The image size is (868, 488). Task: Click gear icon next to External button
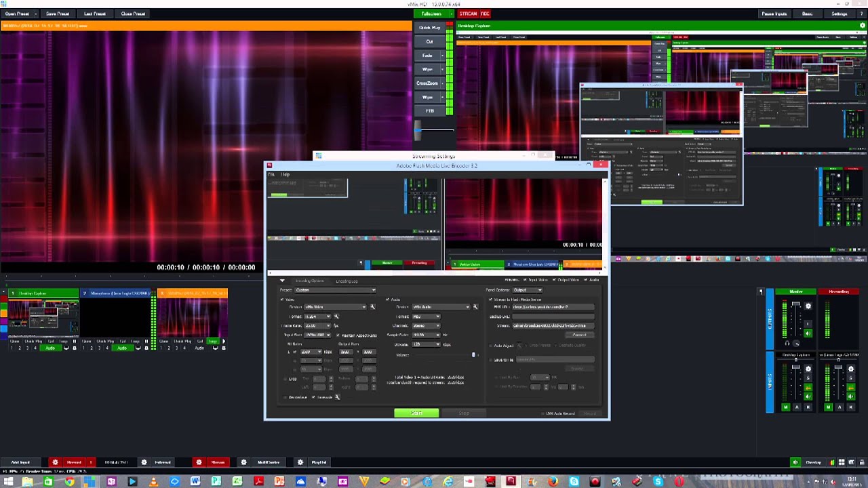[144, 462]
